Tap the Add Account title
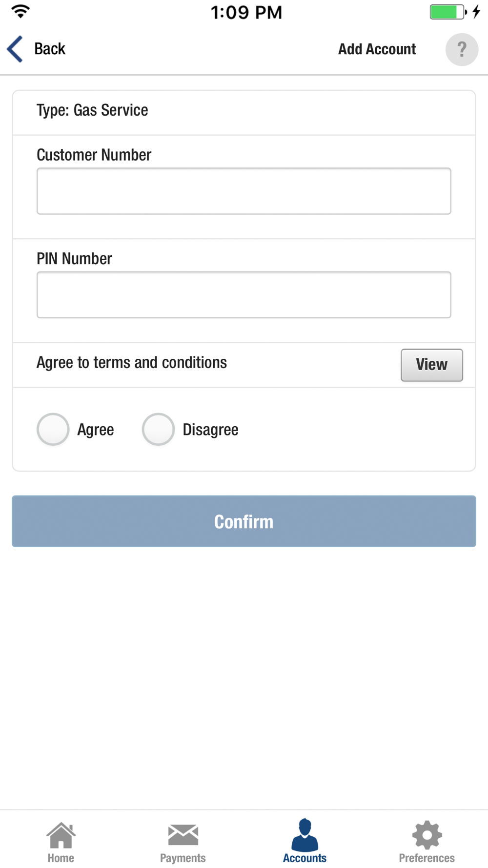The height and width of the screenshot is (868, 488). [x=377, y=49]
